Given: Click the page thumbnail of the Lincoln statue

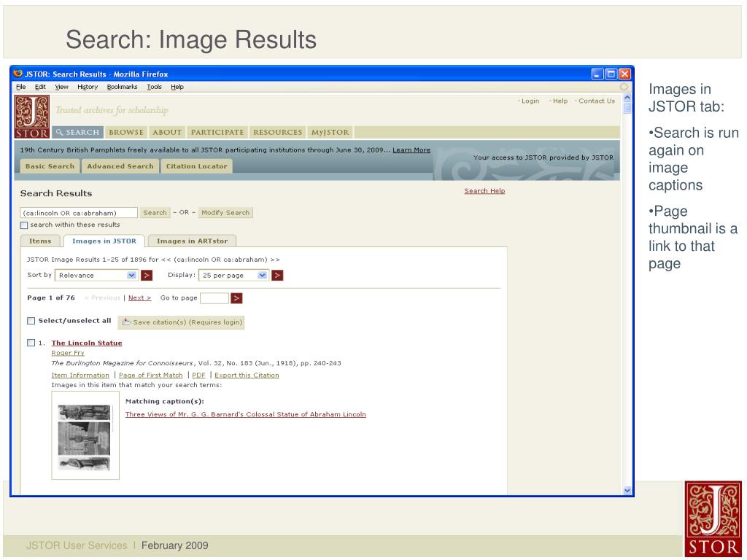Looking at the screenshot, I should [85, 435].
